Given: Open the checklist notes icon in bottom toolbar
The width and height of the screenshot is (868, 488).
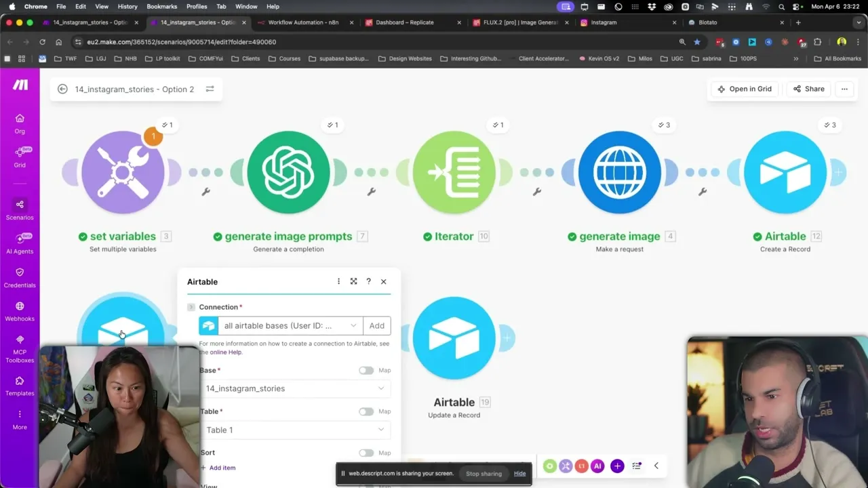Looking at the screenshot, I should click(x=637, y=466).
